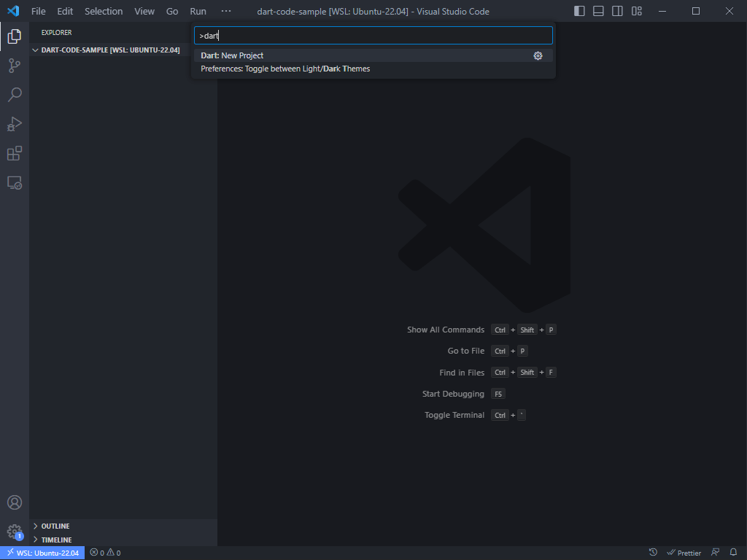Open the Run and Debug view
The width and height of the screenshot is (747, 560).
[x=15, y=124]
